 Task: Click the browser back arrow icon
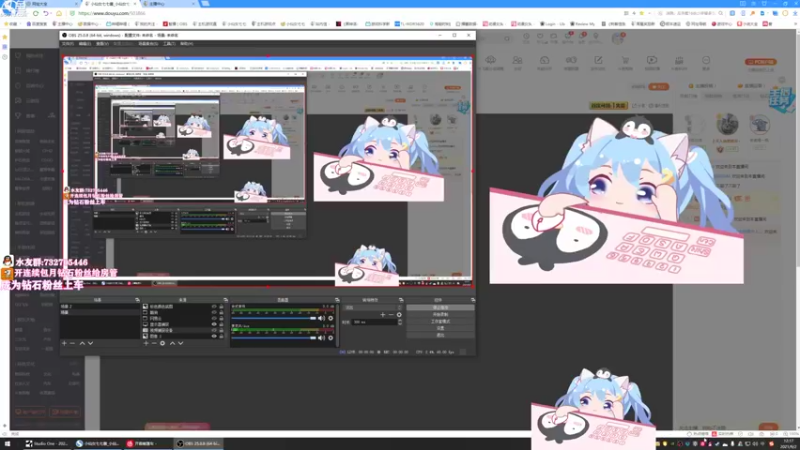click(47, 13)
